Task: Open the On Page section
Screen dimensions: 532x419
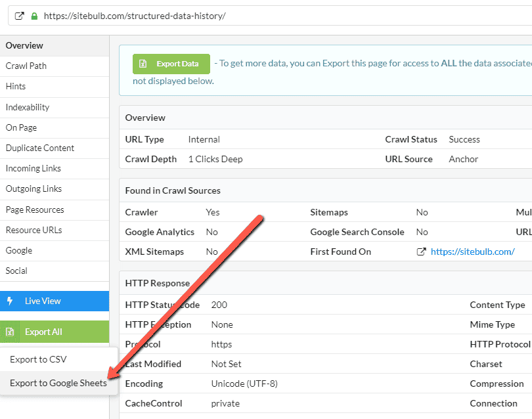Action: (55, 127)
